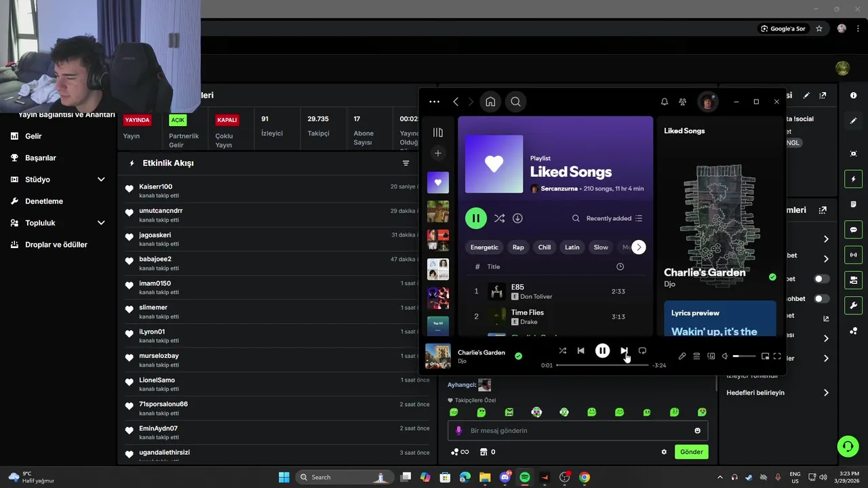
Task: Open the Djo artist link in player bar
Action: [462, 361]
